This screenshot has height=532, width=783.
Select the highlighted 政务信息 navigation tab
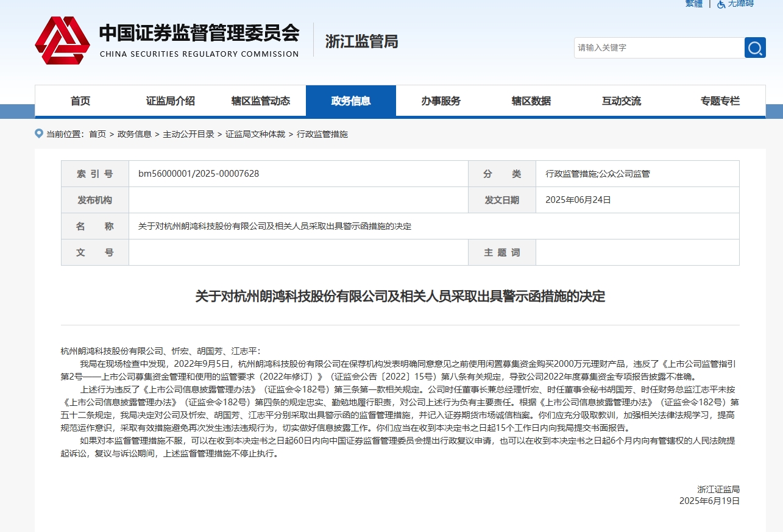click(x=350, y=101)
